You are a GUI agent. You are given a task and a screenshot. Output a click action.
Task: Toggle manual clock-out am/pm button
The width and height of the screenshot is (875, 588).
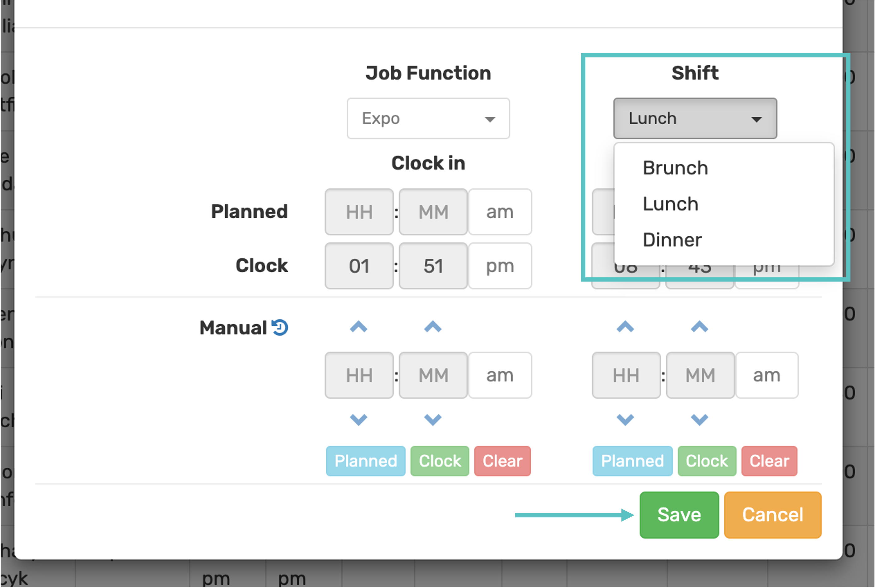tap(767, 375)
